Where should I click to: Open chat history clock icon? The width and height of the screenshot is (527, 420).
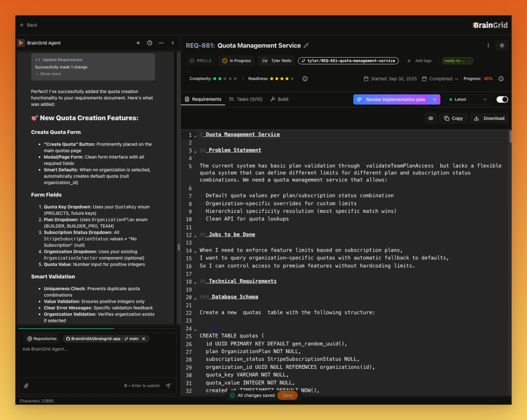pyautogui.click(x=150, y=43)
